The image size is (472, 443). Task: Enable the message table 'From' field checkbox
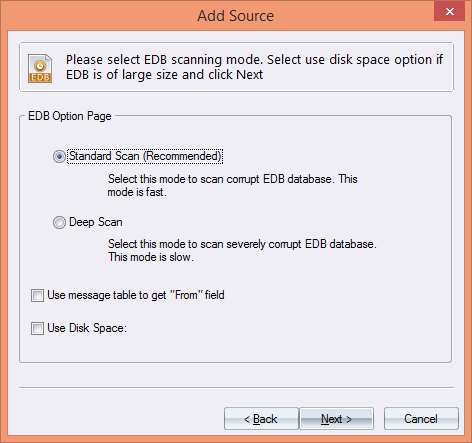[37, 295]
